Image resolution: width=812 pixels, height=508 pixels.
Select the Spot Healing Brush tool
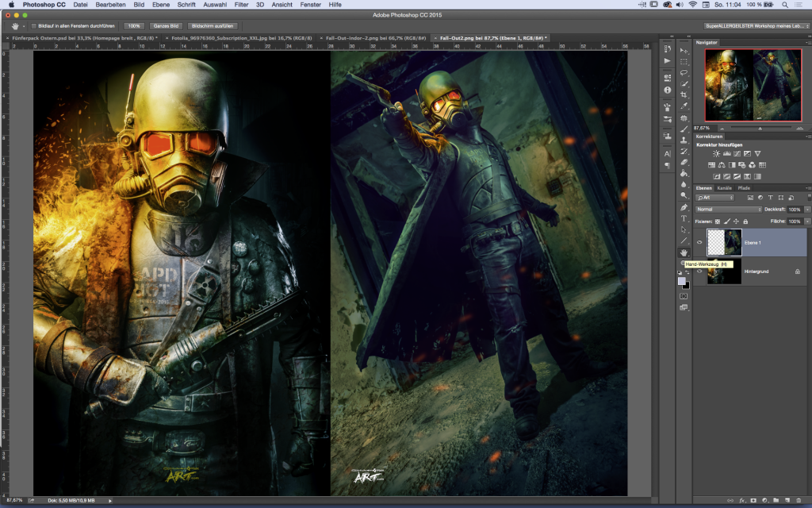[684, 117]
